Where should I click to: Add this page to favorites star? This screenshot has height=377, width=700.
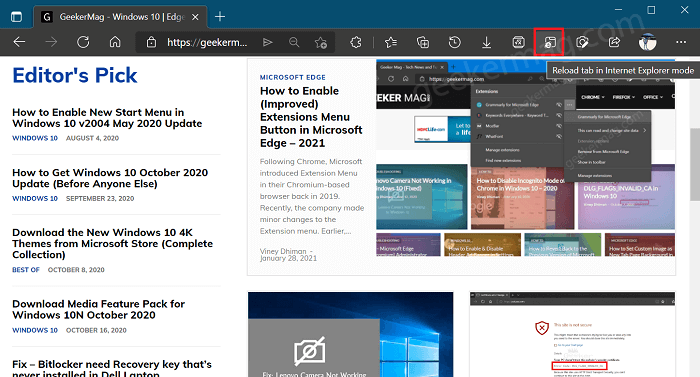(321, 42)
